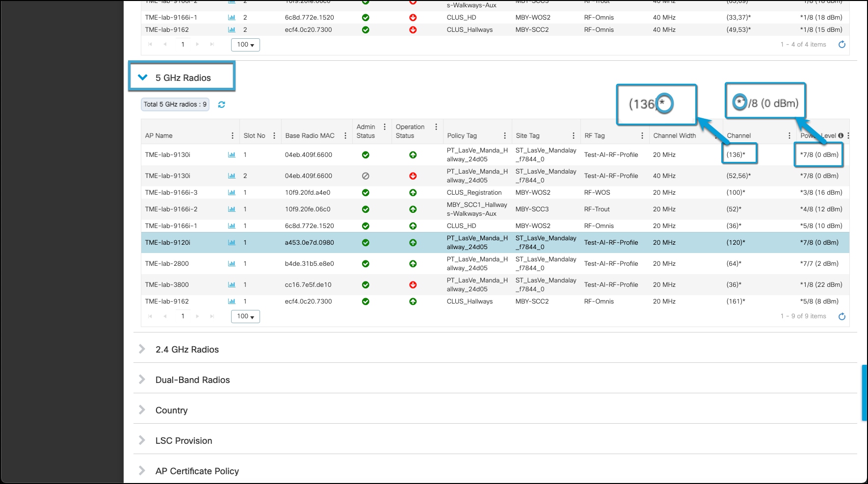Collapse the 5 GHz Radios section
Screen dimensions: 868x484
(x=143, y=77)
